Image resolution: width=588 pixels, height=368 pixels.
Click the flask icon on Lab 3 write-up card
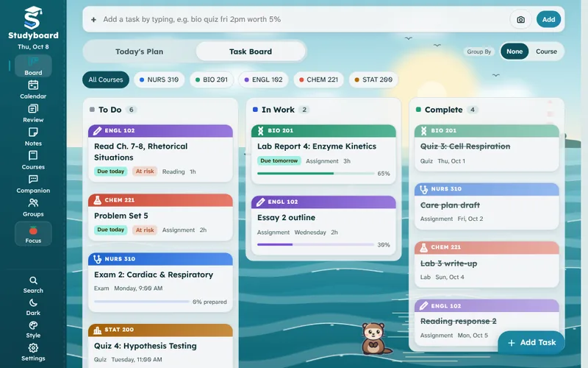coord(424,247)
